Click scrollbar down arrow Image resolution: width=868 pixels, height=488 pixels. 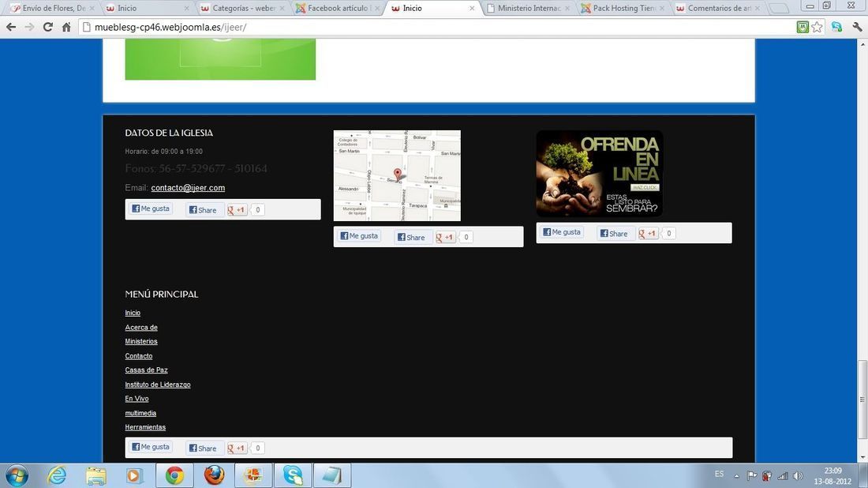point(862,457)
